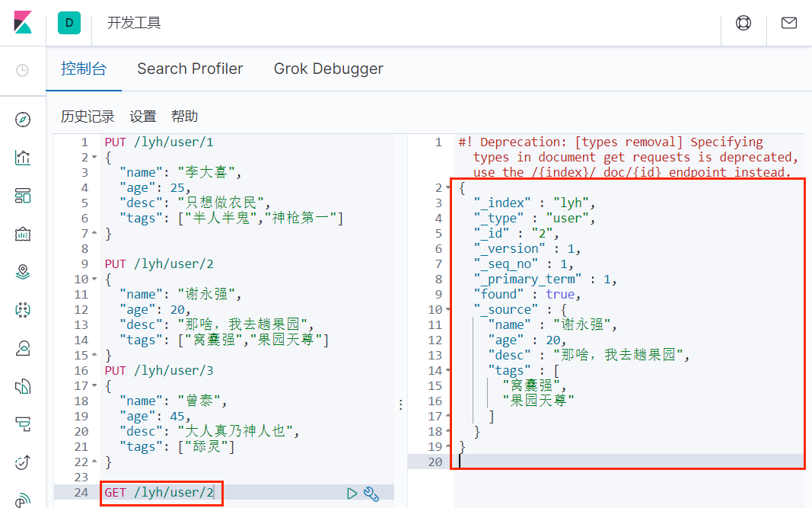Click the "_primary_term" : 1 output line
The width and height of the screenshot is (812, 508).
click(546, 280)
